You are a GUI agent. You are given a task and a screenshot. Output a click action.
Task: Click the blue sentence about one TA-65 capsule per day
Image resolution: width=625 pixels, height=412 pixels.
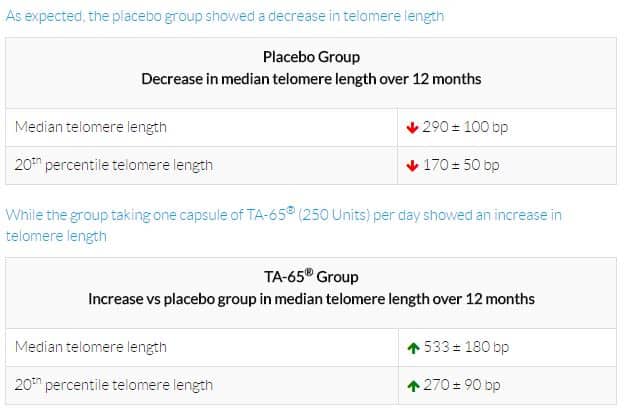[283, 215]
